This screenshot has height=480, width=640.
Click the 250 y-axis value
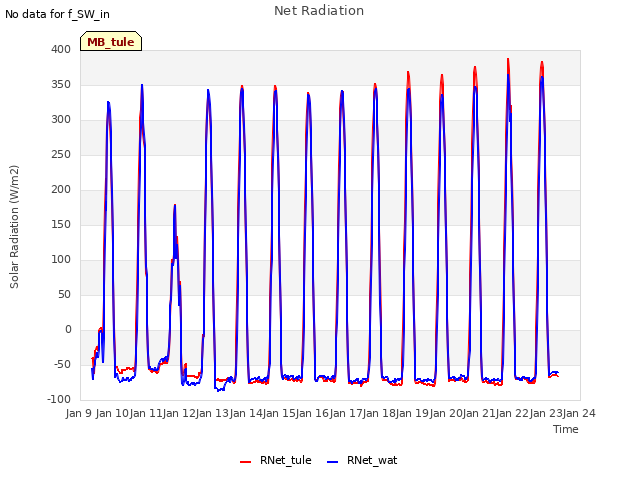61,155
